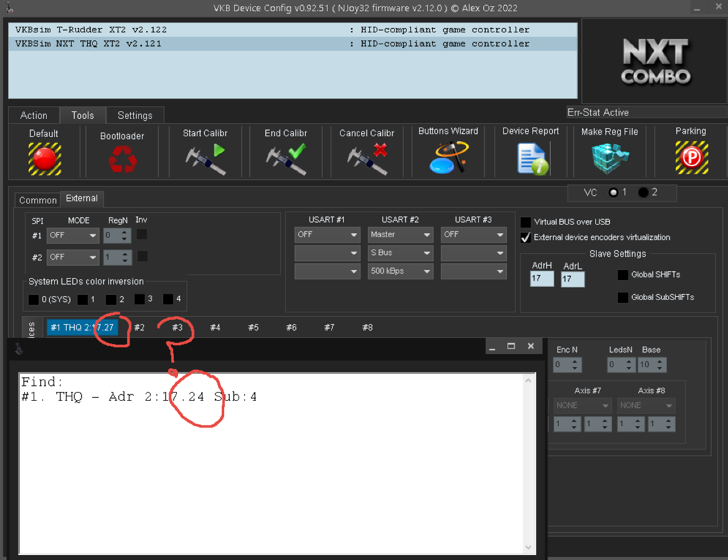Click Enc N stepper field
The width and height of the screenshot is (728, 560).
567,365
